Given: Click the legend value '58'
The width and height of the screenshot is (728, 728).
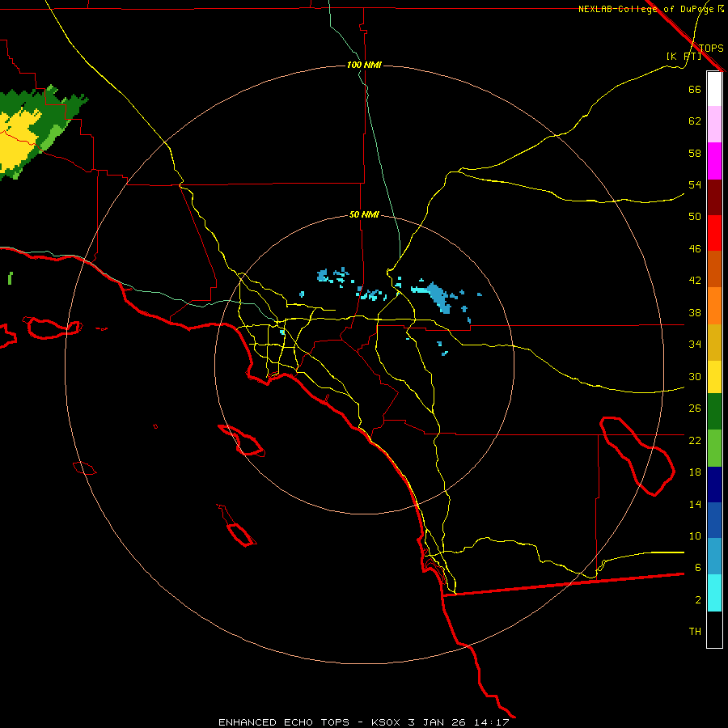Looking at the screenshot, I should [695, 153].
